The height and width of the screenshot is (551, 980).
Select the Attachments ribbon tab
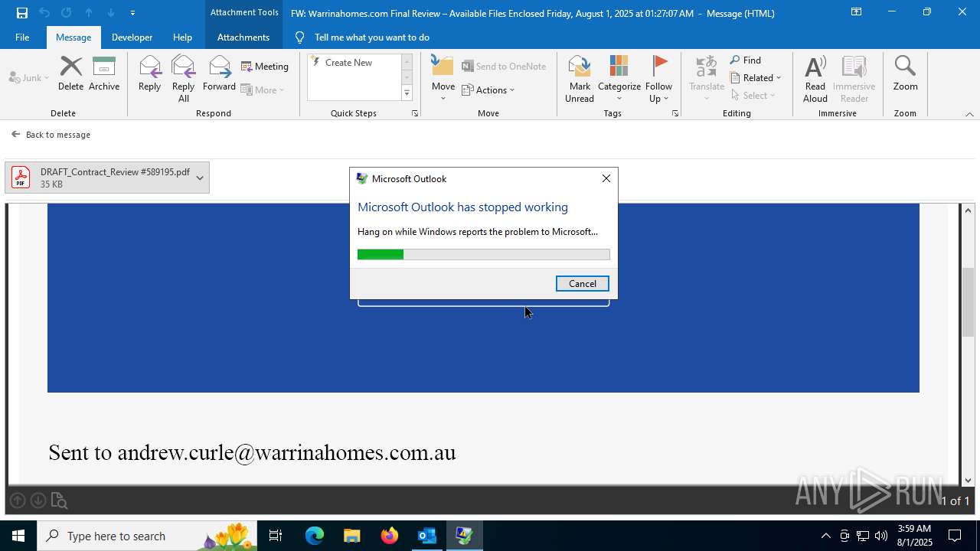tap(243, 37)
